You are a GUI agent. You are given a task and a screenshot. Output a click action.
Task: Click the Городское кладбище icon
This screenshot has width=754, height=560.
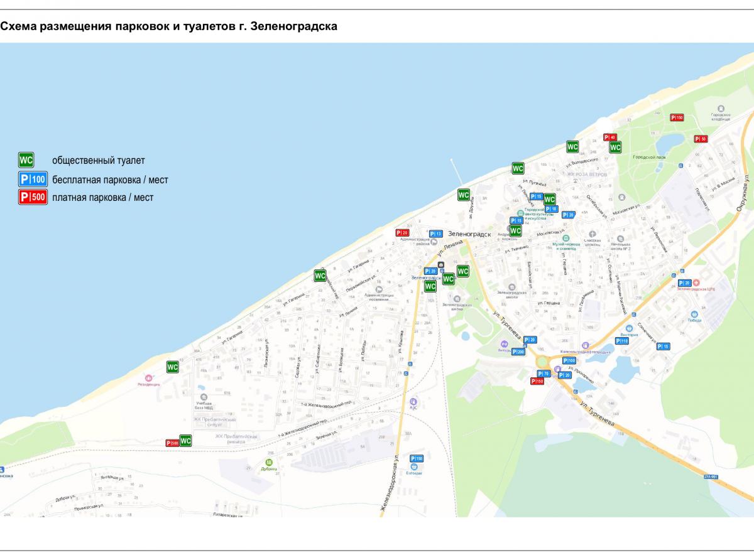click(x=720, y=109)
